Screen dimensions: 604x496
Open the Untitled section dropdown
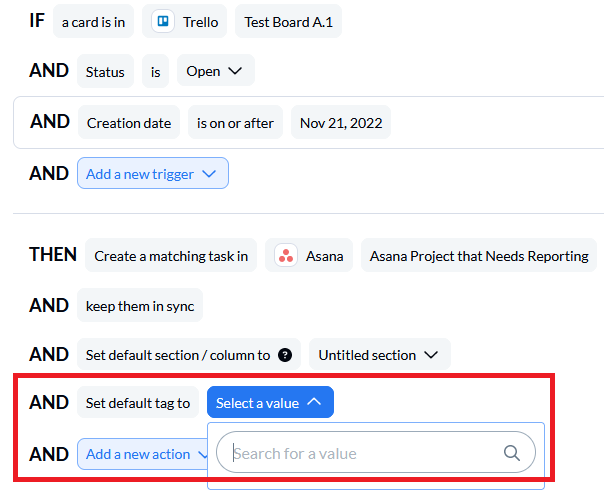pyautogui.click(x=379, y=354)
